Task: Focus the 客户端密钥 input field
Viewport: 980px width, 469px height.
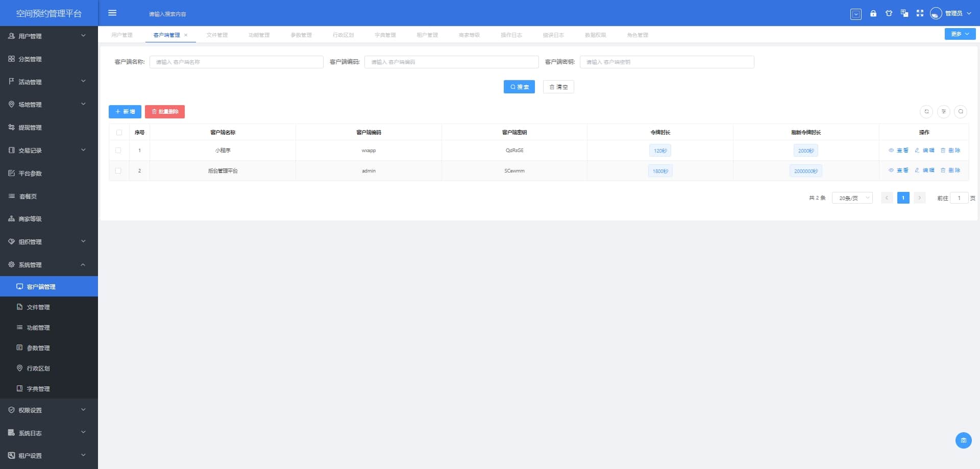Action: [x=667, y=62]
